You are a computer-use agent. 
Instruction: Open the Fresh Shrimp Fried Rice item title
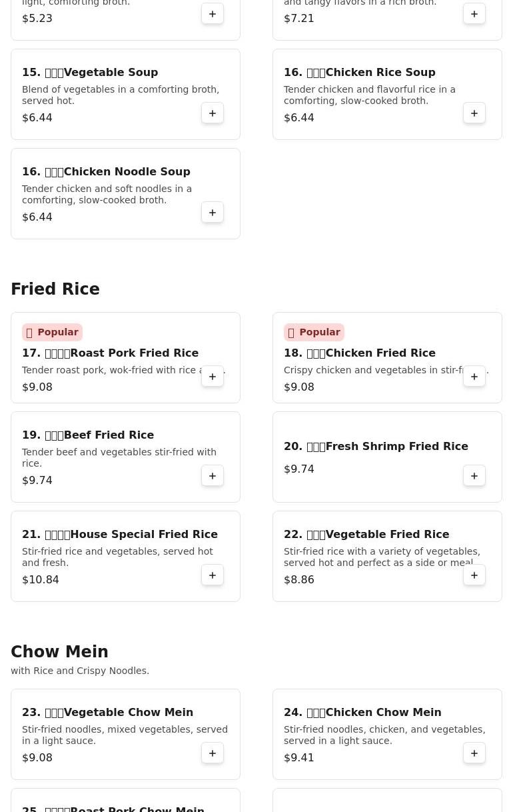point(376,447)
